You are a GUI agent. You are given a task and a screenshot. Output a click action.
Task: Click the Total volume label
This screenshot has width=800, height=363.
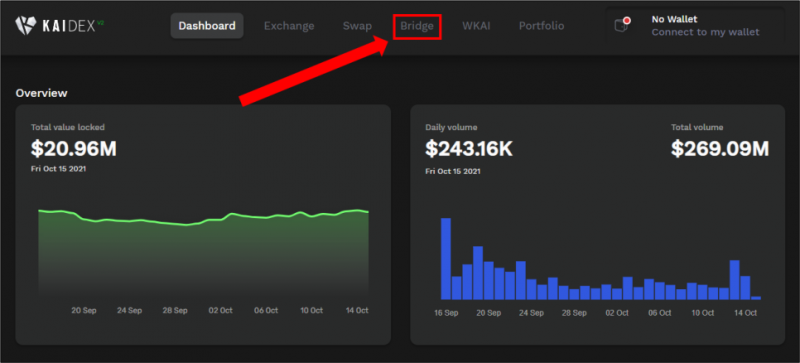tap(697, 127)
